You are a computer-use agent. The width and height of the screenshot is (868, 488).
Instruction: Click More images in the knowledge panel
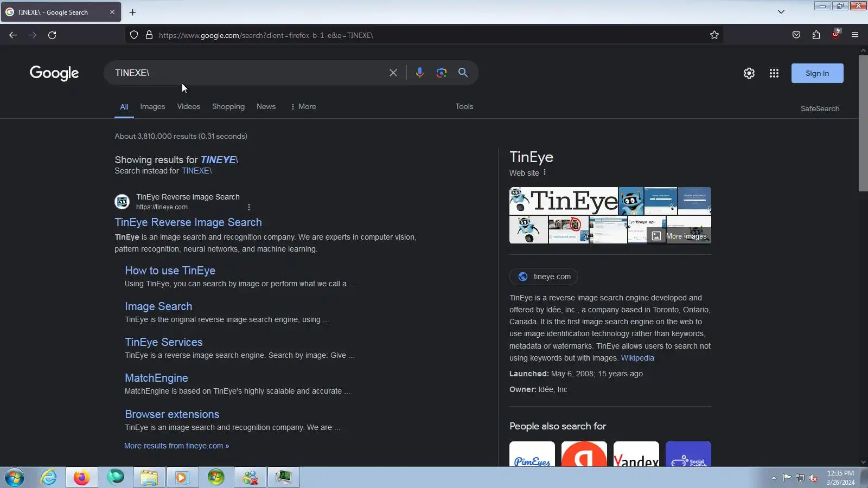click(x=679, y=236)
